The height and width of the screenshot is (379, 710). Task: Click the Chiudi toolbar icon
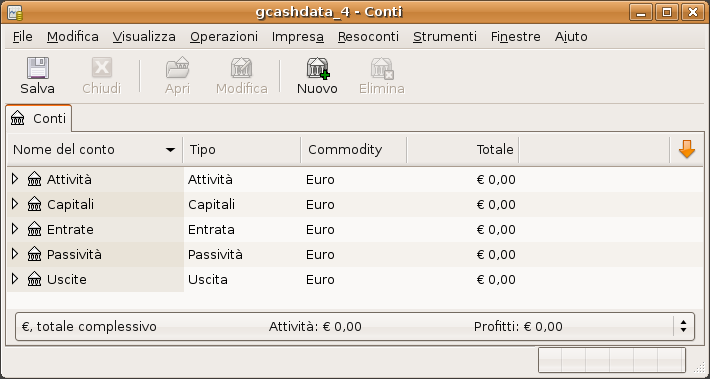[102, 68]
